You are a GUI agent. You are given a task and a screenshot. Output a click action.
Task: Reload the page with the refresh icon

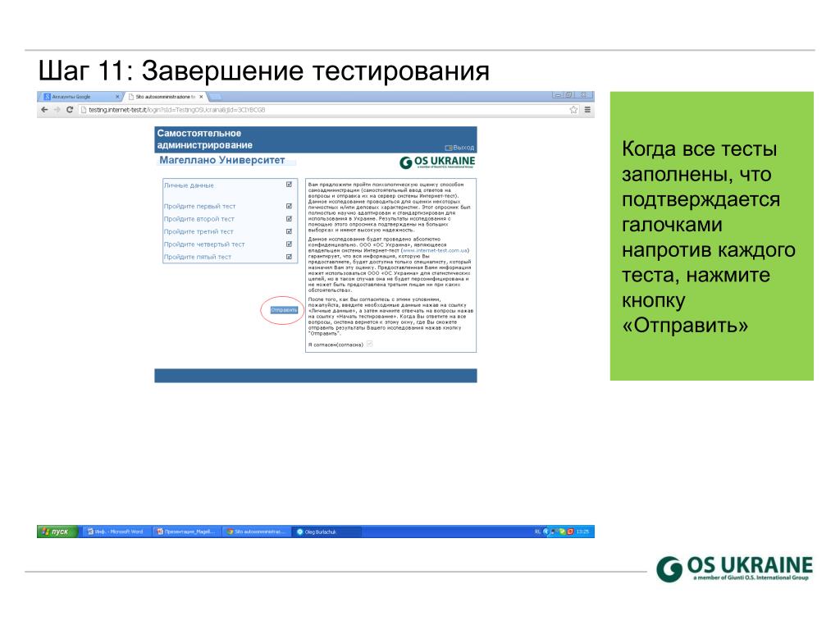tap(70, 110)
